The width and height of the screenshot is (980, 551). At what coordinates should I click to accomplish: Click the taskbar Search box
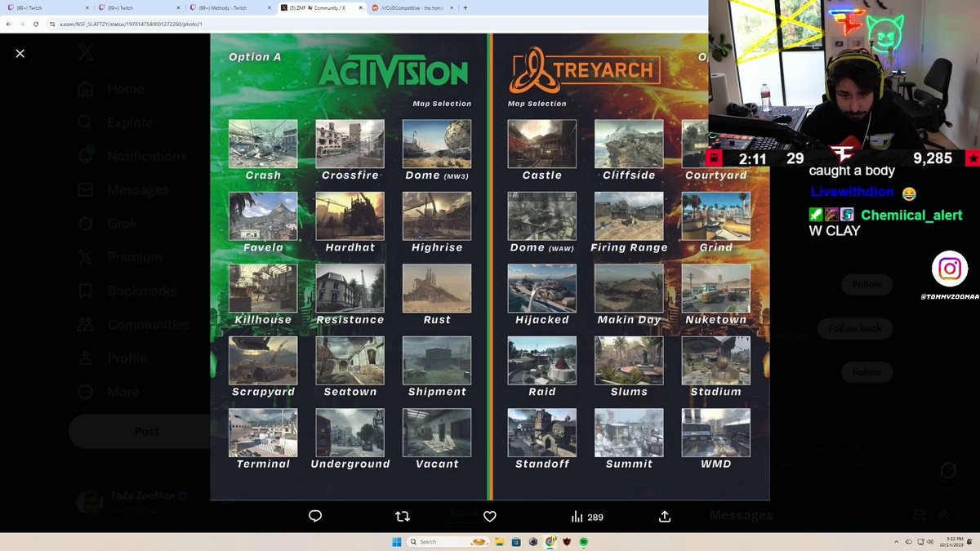tap(448, 541)
